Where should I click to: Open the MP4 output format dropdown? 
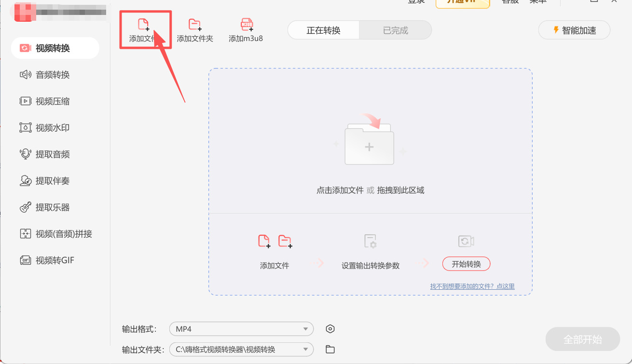pos(241,328)
